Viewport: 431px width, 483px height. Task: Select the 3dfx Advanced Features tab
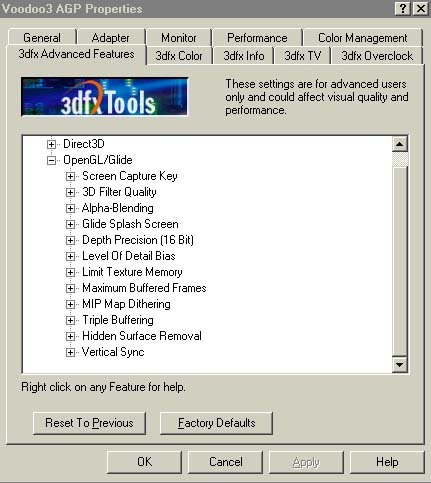pyautogui.click(x=76, y=54)
